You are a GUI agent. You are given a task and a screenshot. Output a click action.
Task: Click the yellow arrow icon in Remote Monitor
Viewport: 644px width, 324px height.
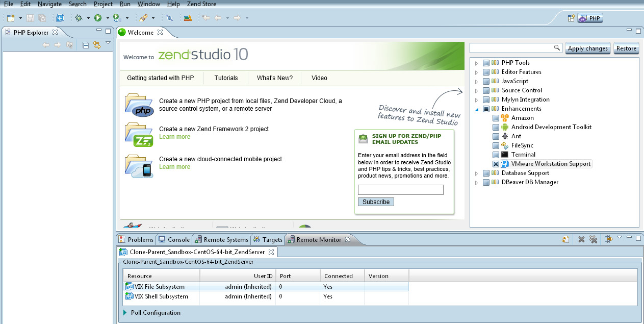coord(609,239)
